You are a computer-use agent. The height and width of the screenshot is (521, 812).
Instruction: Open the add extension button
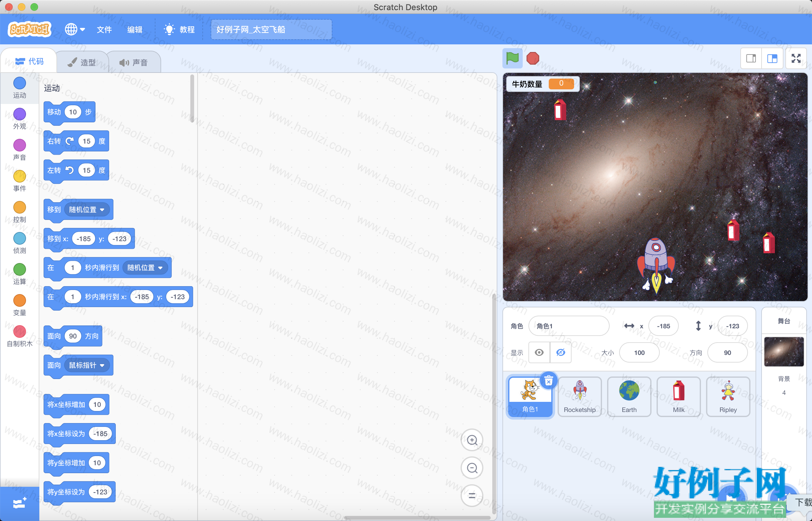[20, 504]
